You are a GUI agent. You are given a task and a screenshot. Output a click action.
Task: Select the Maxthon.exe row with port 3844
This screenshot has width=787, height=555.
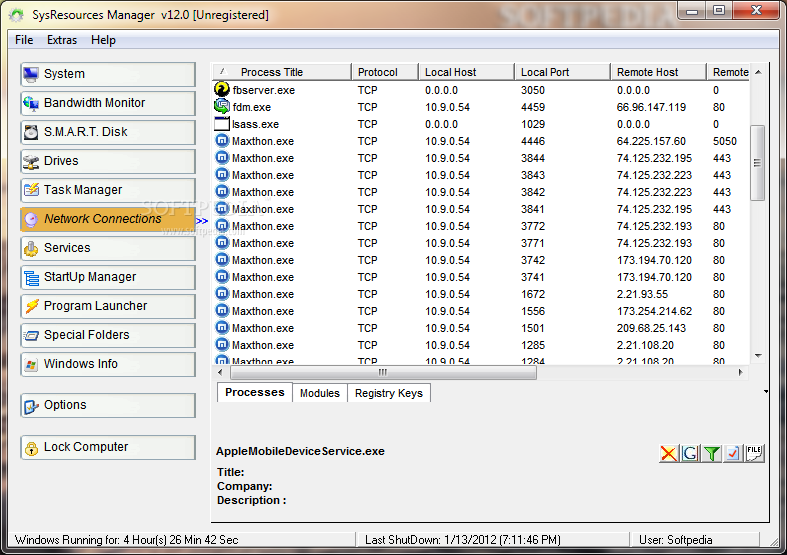pyautogui.click(x=481, y=158)
